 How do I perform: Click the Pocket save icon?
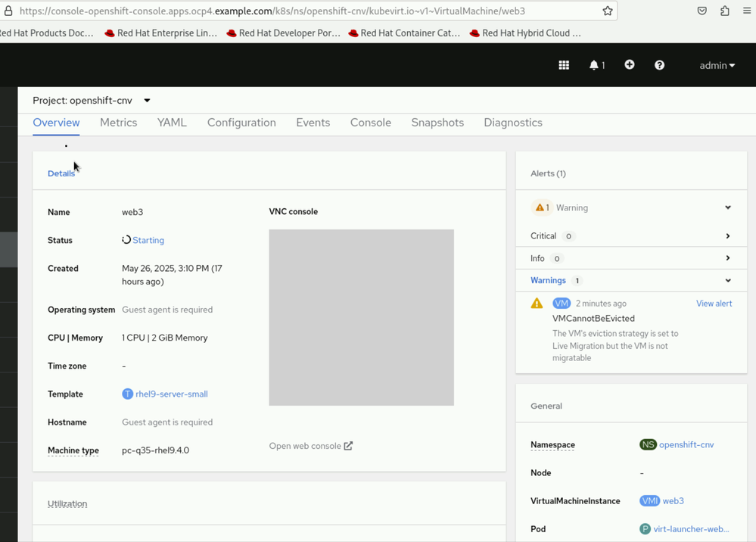(x=702, y=11)
